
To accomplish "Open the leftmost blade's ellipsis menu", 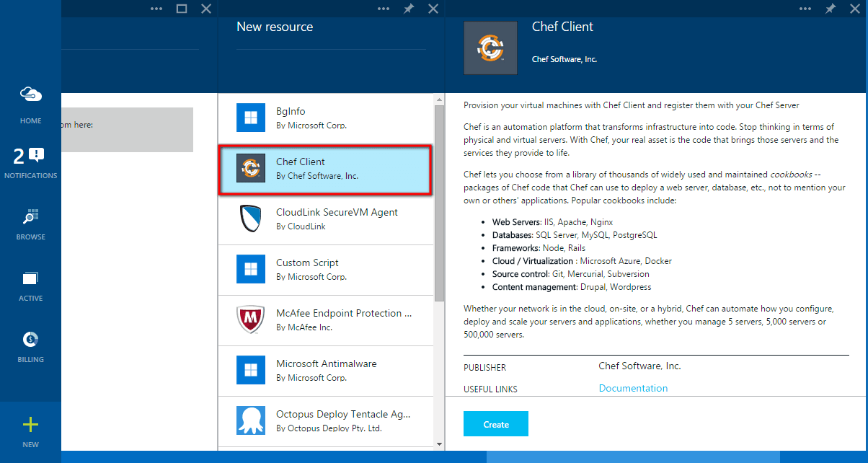I will pos(156,9).
